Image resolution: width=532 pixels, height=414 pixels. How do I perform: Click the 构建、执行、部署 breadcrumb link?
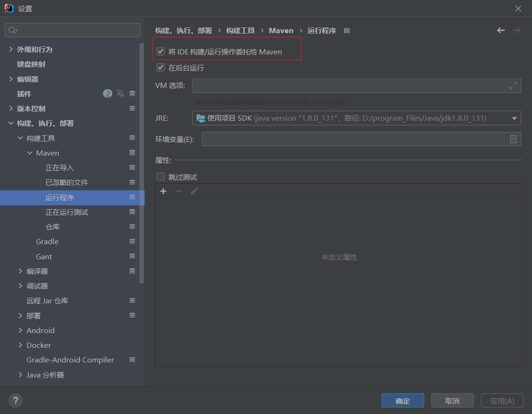[x=184, y=30]
